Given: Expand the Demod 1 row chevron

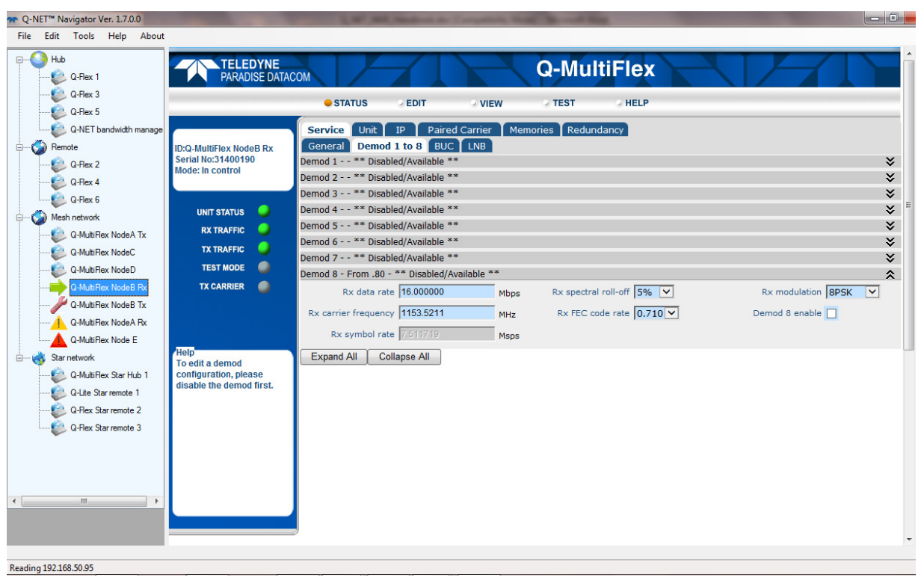Looking at the screenshot, I should pyautogui.click(x=890, y=161).
